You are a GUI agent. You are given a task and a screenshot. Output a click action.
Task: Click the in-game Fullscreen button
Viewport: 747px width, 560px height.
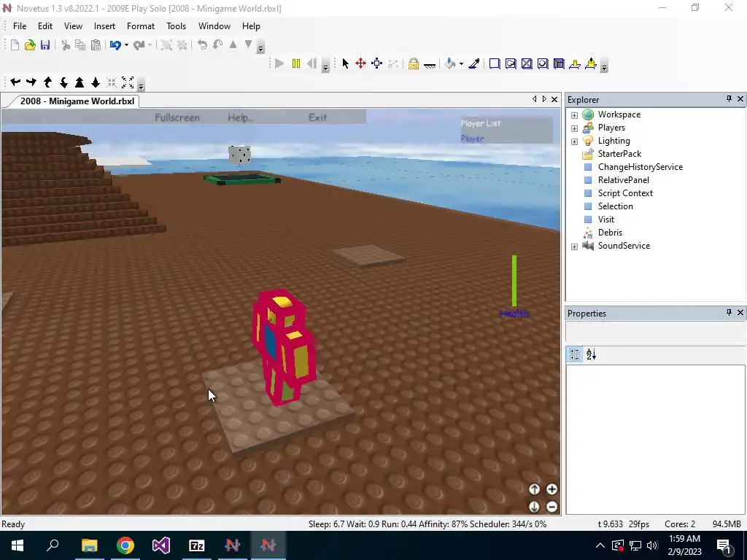(177, 117)
